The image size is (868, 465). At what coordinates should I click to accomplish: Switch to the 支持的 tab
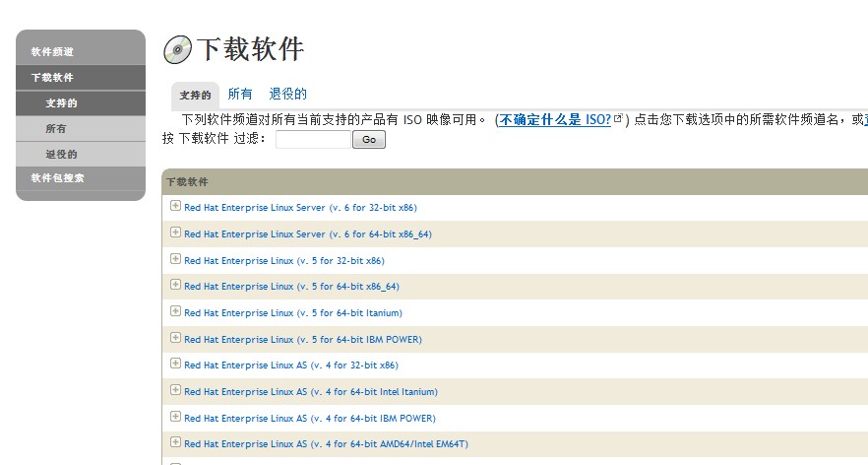(195, 96)
